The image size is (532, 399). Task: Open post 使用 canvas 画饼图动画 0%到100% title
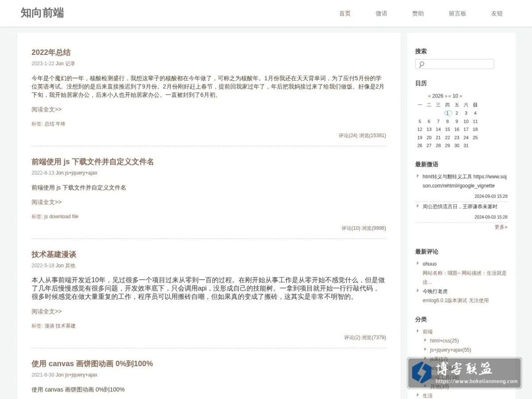[92, 364]
